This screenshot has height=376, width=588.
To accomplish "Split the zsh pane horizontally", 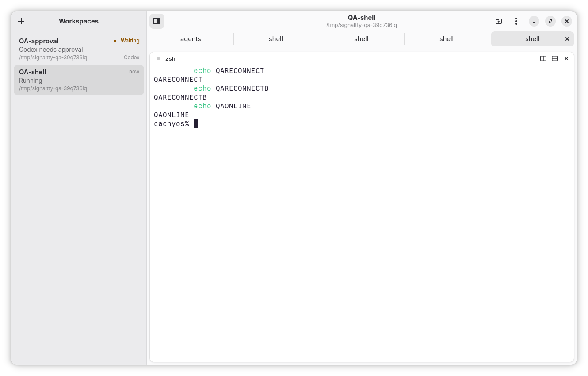I will [x=555, y=58].
